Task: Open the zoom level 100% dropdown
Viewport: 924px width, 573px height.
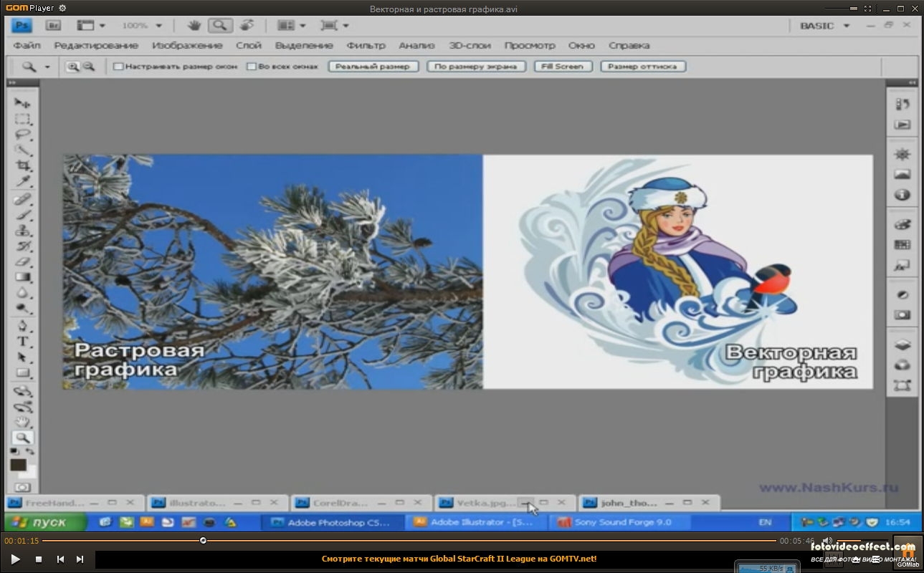Action: coord(158,25)
